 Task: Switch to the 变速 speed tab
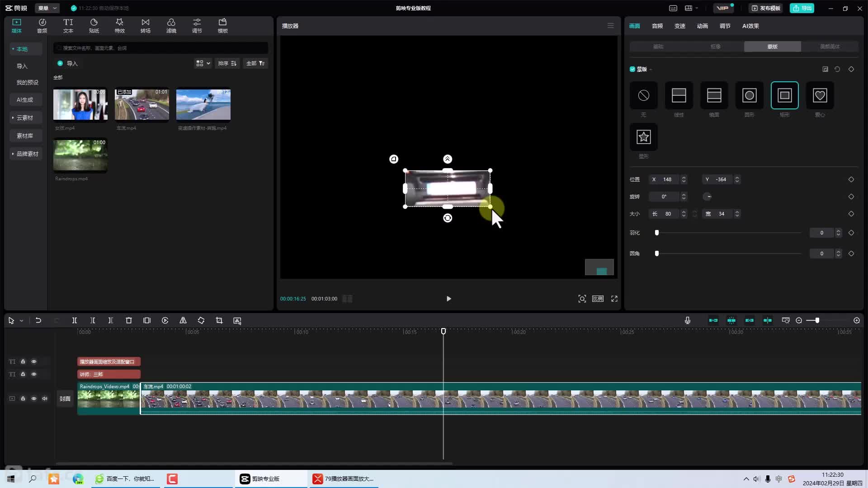tap(680, 26)
